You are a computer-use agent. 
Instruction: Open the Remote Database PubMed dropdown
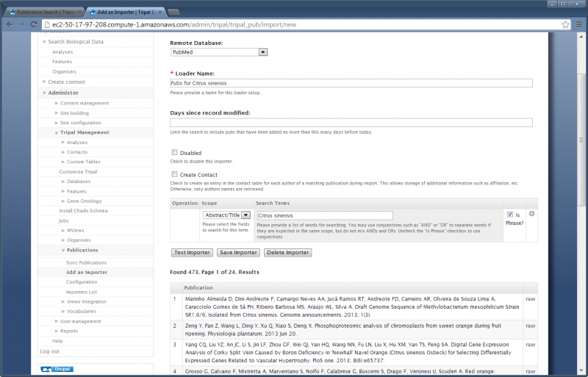tap(219, 52)
